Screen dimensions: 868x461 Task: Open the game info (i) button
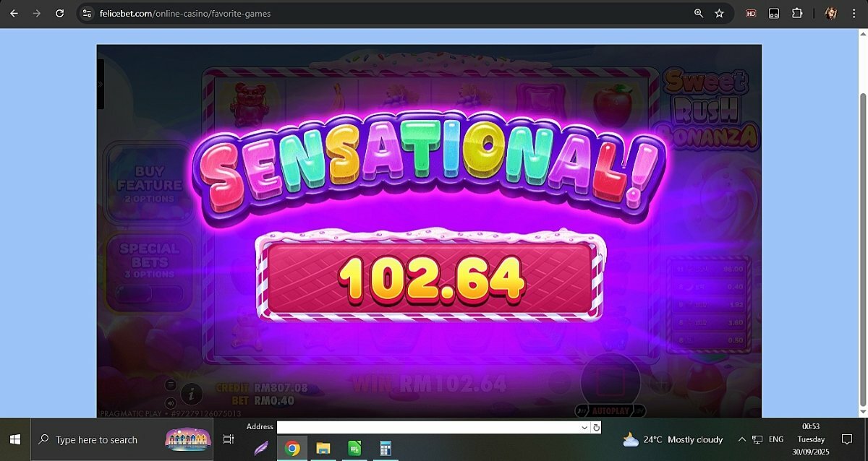pos(192,394)
